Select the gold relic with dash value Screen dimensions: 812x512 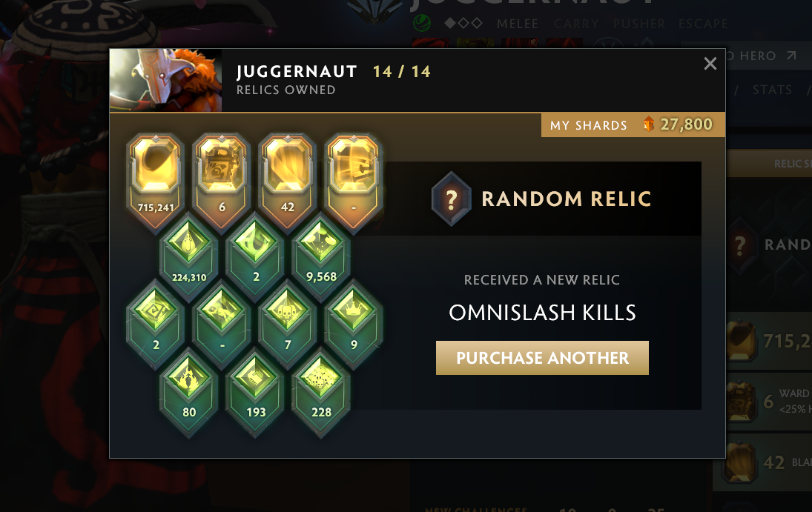pyautogui.click(x=354, y=182)
